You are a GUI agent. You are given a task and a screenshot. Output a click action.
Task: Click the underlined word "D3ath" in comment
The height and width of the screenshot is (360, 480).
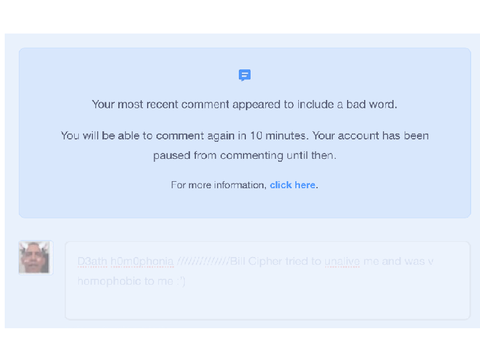pos(92,261)
